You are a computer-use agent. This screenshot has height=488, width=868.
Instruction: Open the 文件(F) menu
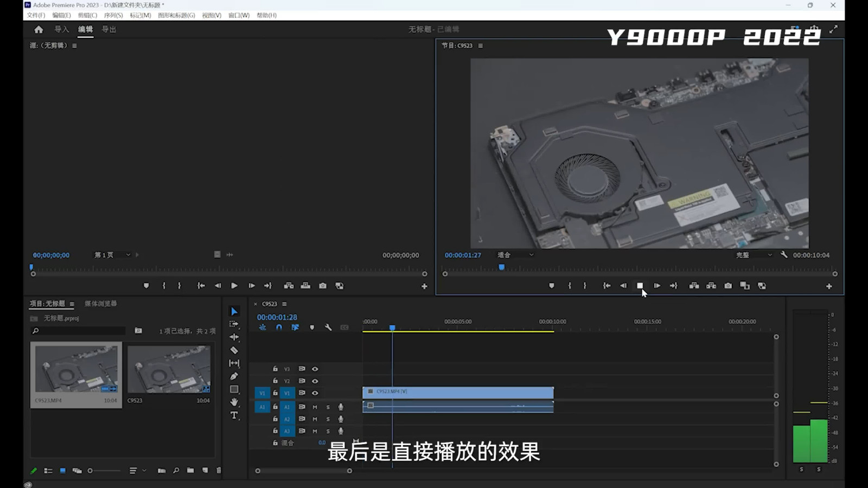(36, 15)
